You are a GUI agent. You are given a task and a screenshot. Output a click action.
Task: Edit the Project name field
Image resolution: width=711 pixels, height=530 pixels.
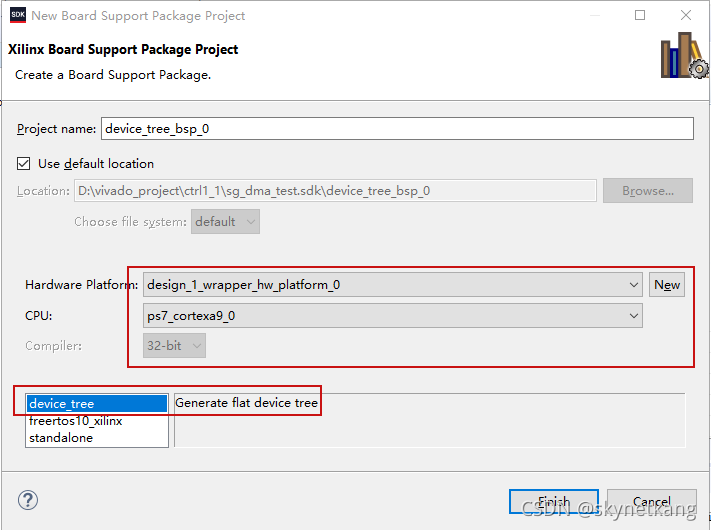pos(397,129)
